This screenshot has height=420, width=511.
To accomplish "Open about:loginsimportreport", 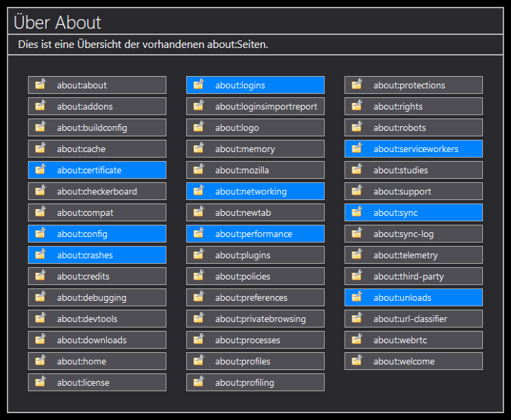I will pyautogui.click(x=255, y=106).
